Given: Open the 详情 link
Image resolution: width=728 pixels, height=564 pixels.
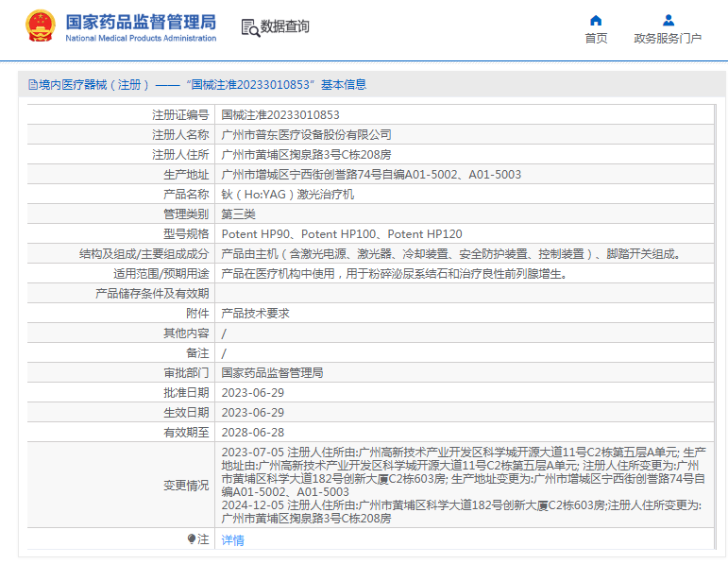Looking at the screenshot, I should point(232,540).
